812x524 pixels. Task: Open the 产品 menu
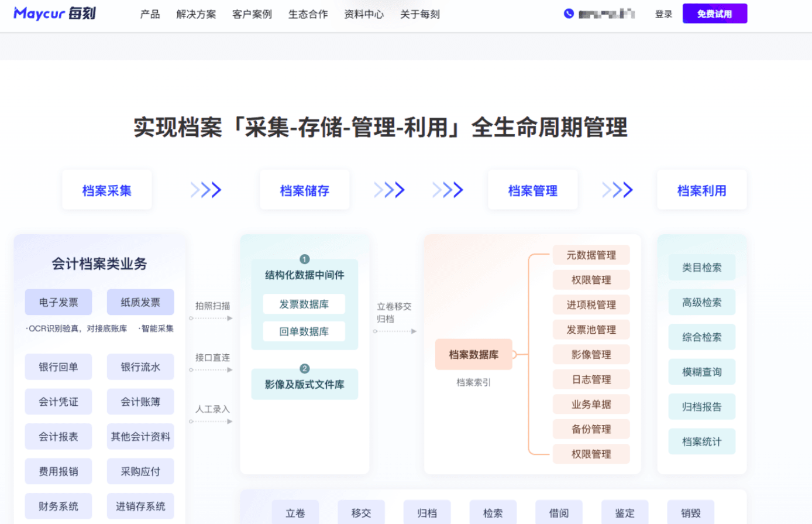pyautogui.click(x=150, y=14)
